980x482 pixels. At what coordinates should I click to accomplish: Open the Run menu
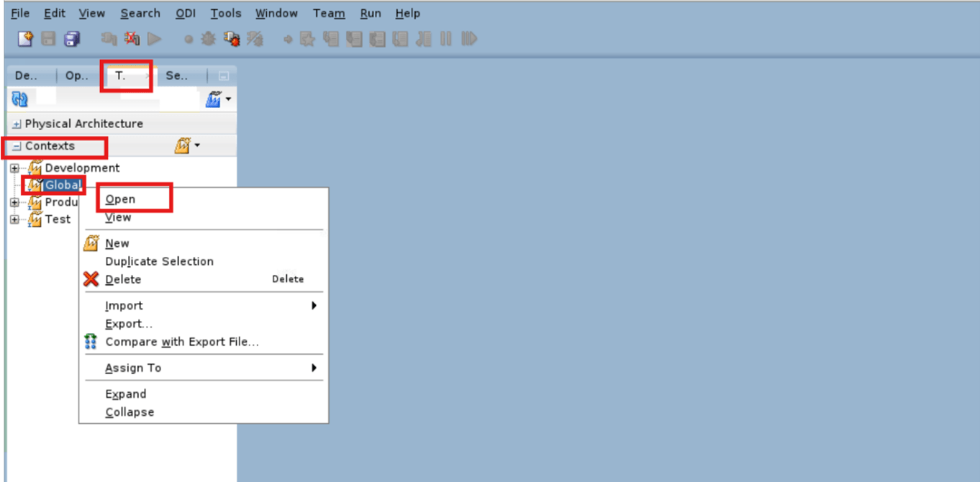point(371,14)
